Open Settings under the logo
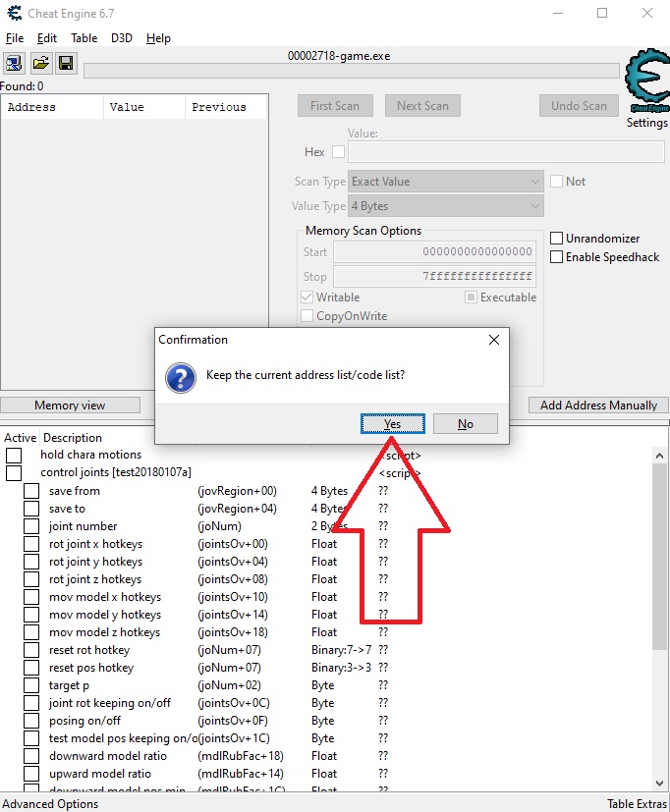This screenshot has height=812, width=670. (x=646, y=123)
